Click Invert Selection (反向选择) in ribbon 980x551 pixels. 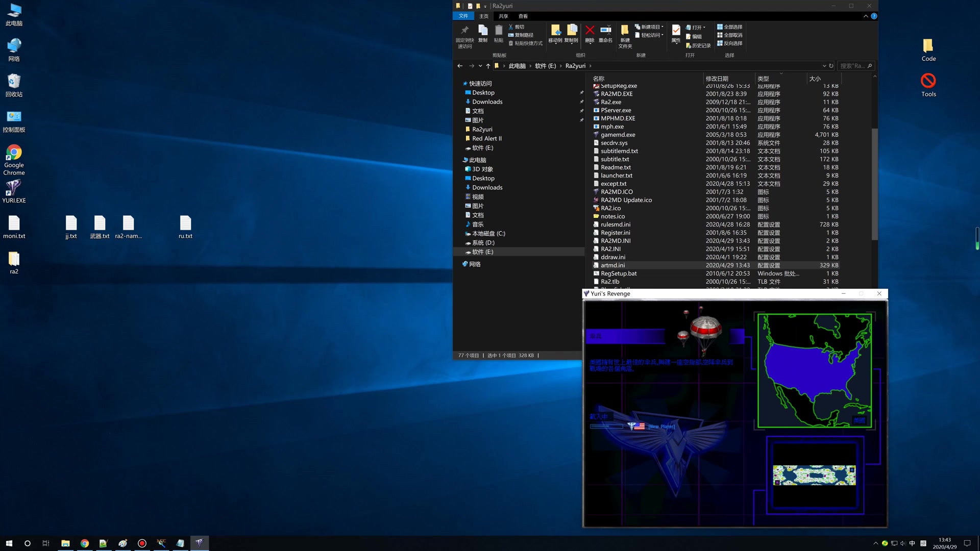pos(730,43)
